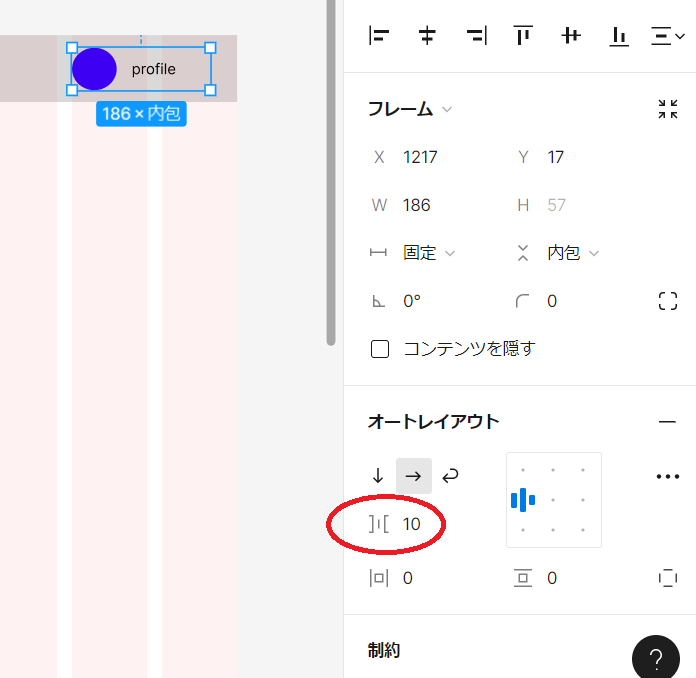Open the distribute spacing dropdown
This screenshot has width=696, height=678.
(x=668, y=36)
